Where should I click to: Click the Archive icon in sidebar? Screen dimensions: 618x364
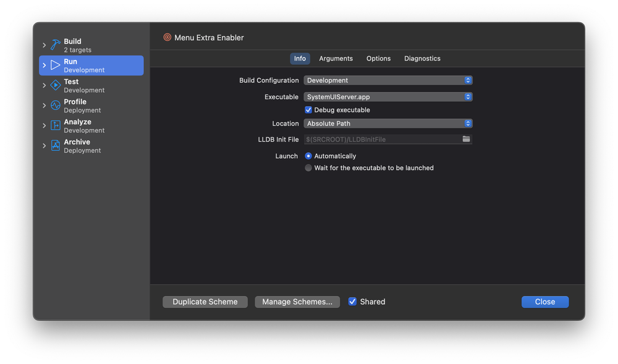pos(55,145)
